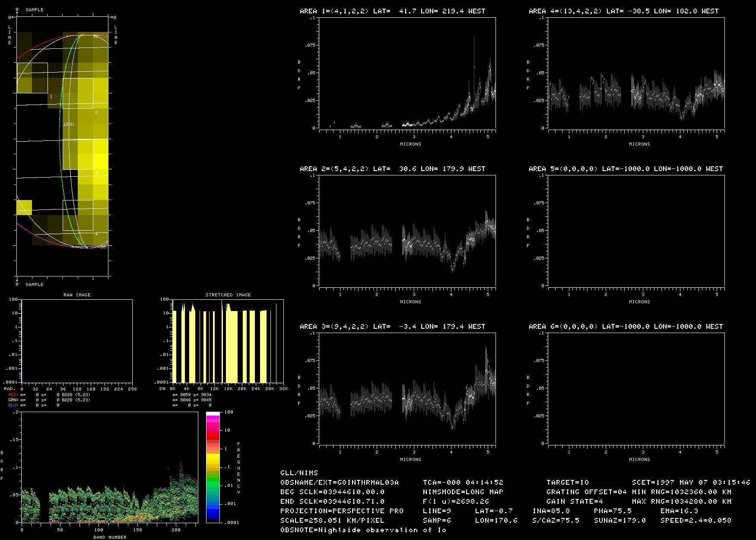This screenshot has height=540, width=756.
Task: Click the OBSNOTE nightside observation text
Action: pyautogui.click(x=363, y=530)
